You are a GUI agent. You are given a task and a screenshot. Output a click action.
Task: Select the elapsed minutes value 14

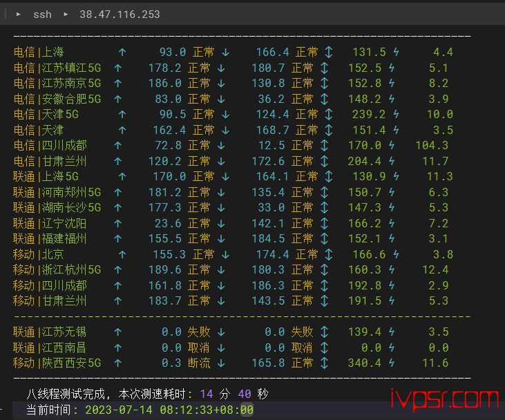(x=207, y=394)
